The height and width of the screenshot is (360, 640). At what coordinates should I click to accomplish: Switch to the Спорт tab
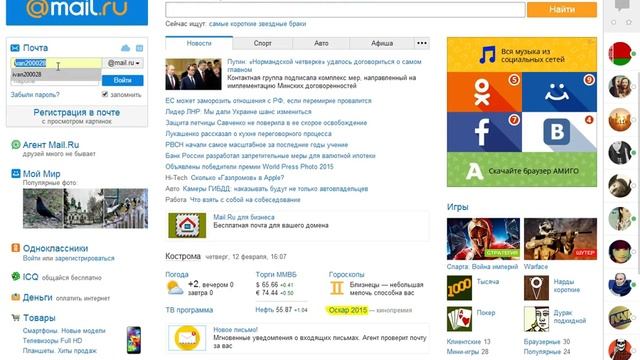[262, 43]
